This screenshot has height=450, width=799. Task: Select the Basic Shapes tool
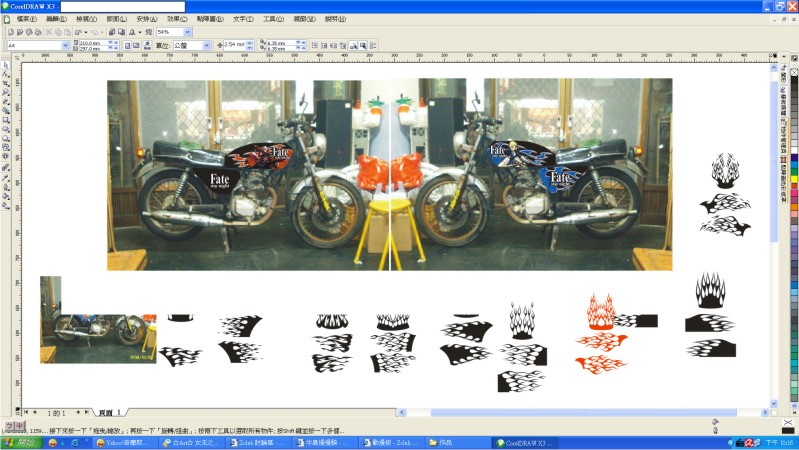[6, 148]
